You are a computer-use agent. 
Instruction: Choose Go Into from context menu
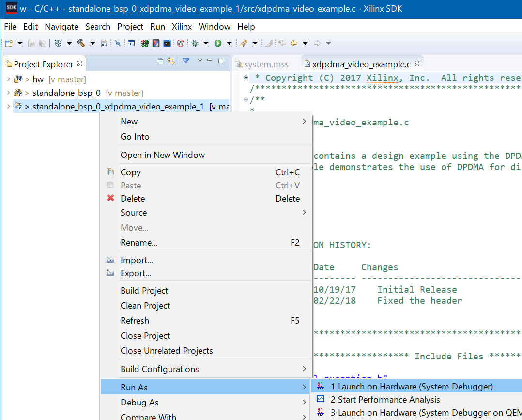click(x=206, y=137)
